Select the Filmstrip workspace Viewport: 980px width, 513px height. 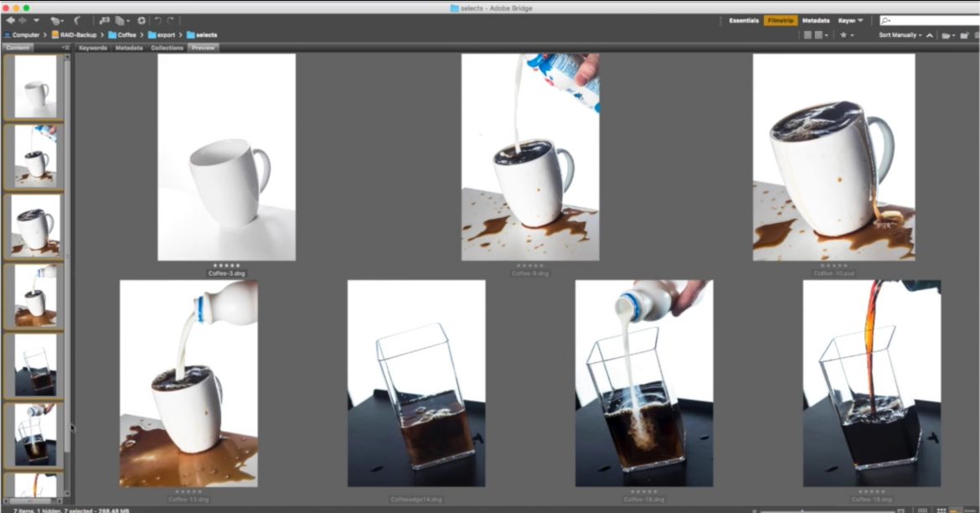(x=781, y=21)
